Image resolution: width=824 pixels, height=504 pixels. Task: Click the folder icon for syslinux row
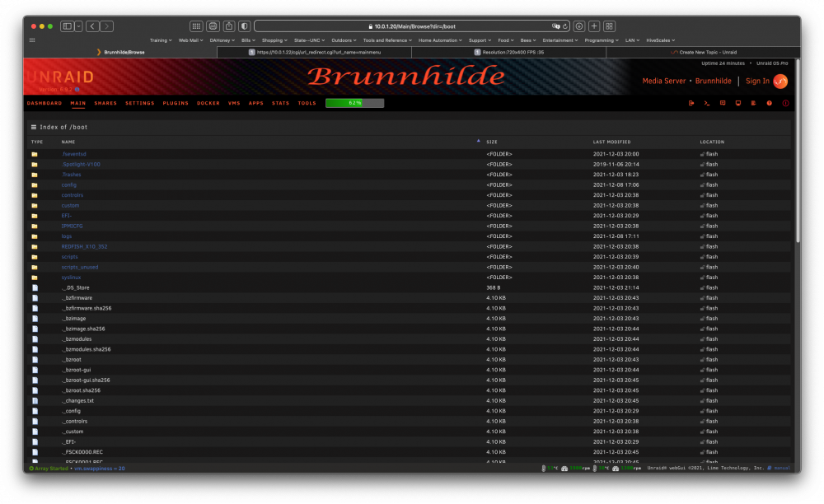[35, 278]
